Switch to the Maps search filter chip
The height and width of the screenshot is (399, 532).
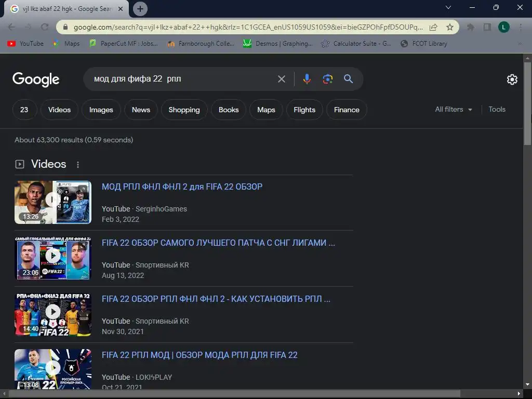[266, 110]
